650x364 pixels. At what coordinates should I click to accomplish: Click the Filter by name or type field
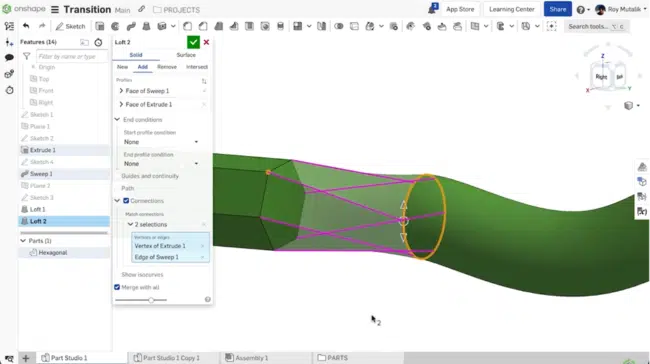point(72,56)
